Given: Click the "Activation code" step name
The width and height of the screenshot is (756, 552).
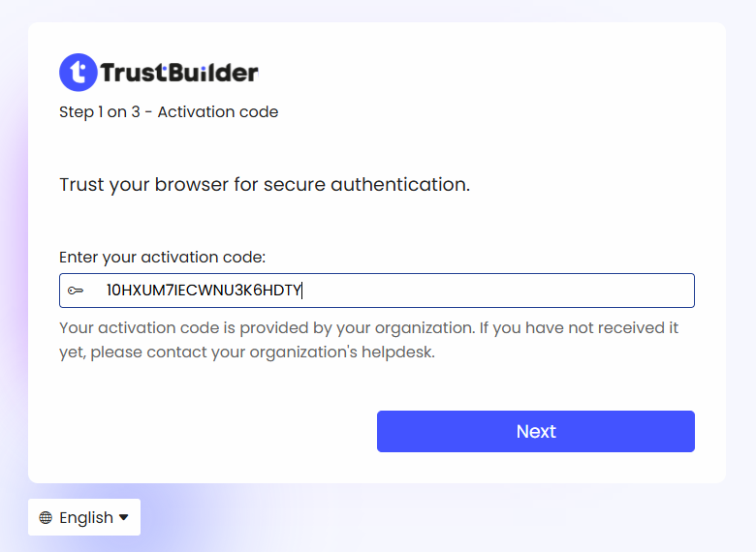Looking at the screenshot, I should coord(218,112).
